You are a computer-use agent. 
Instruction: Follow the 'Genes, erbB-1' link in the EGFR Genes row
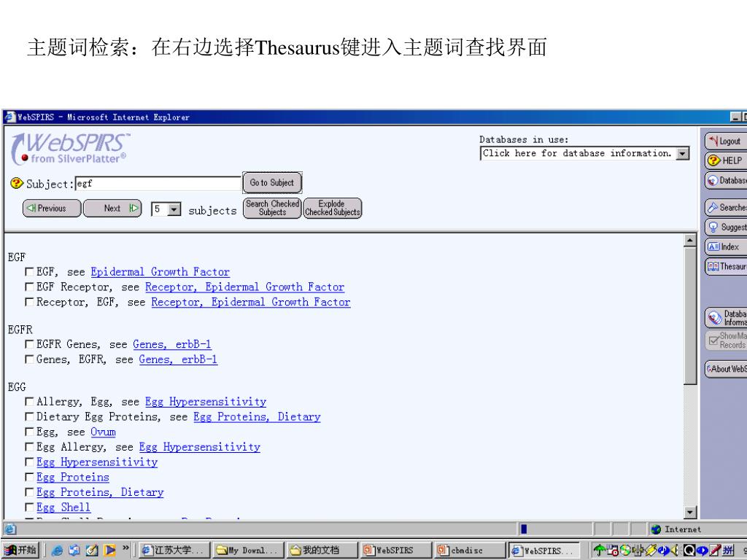[172, 344]
